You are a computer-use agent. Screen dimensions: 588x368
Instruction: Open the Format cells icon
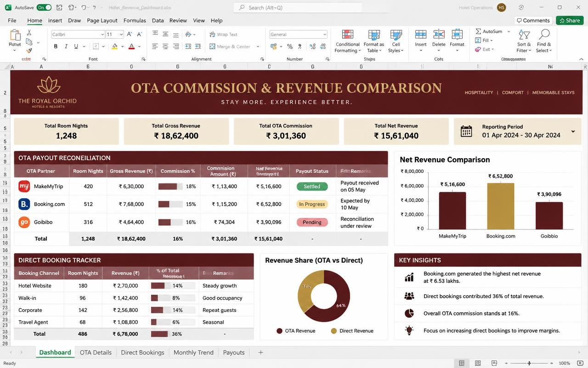(x=457, y=35)
